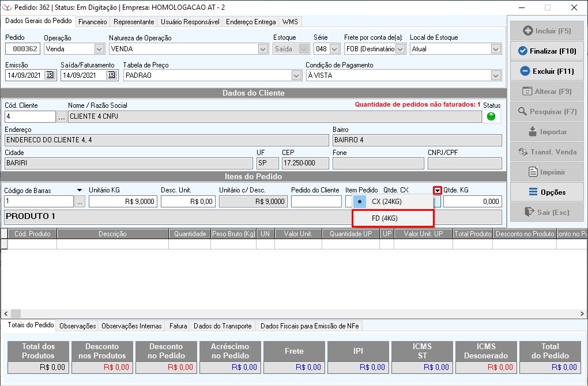Open the Saída/Faturamento calendar picker icon
This screenshot has height=386, width=588.
point(111,75)
